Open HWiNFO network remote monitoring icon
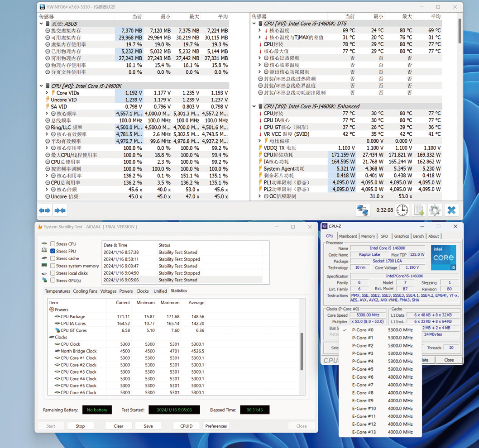The image size is (479, 448). [x=363, y=210]
